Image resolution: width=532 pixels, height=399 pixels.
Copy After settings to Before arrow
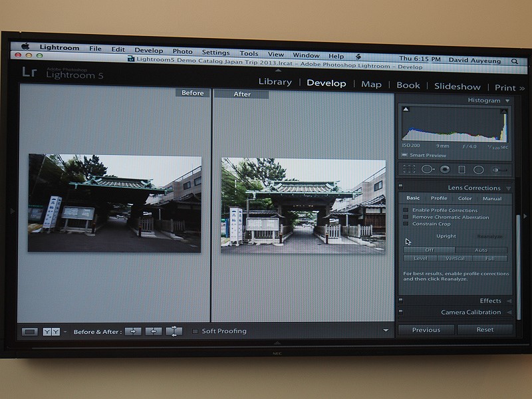click(154, 331)
